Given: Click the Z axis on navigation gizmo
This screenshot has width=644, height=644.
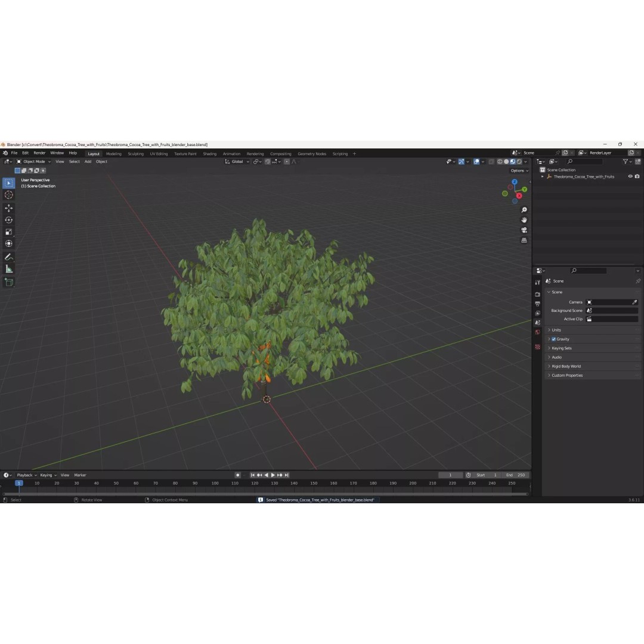Looking at the screenshot, I should point(515,182).
